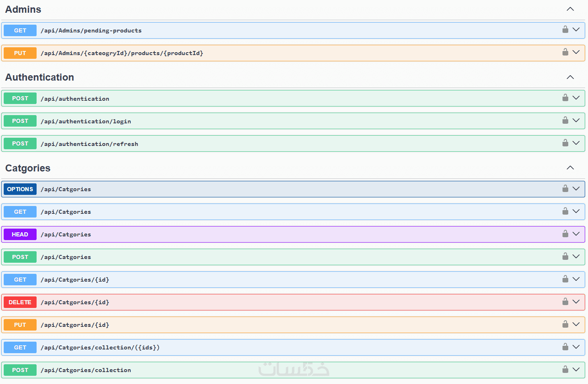Image resolution: width=588 pixels, height=384 pixels.
Task: Click lock icon on authentication/refresh row
Action: [565, 143]
